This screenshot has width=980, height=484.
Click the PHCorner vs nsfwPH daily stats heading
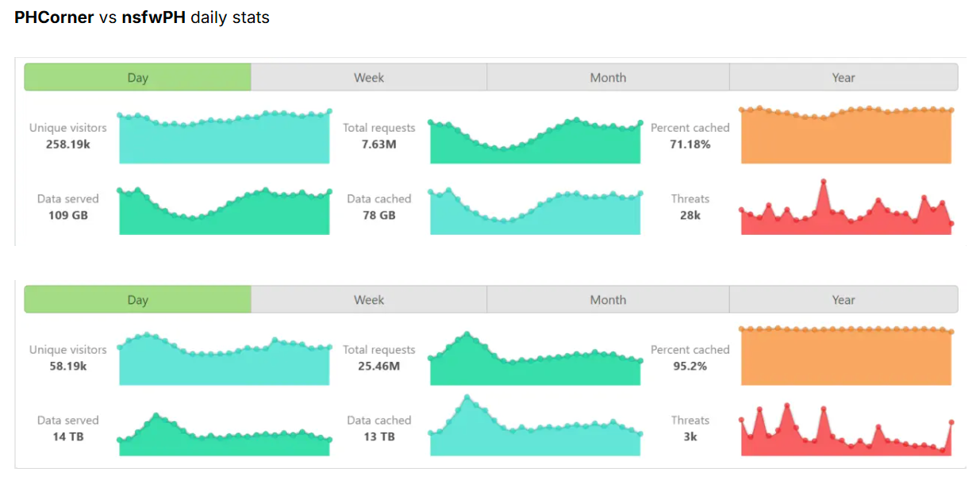pyautogui.click(x=142, y=17)
